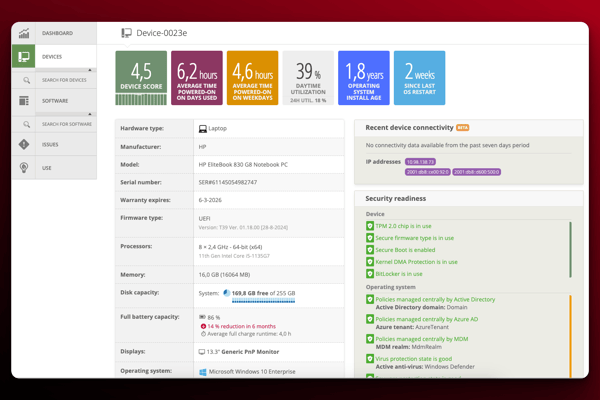The image size is (600, 400).
Task: Open the Issues warning icon
Action: click(24, 145)
